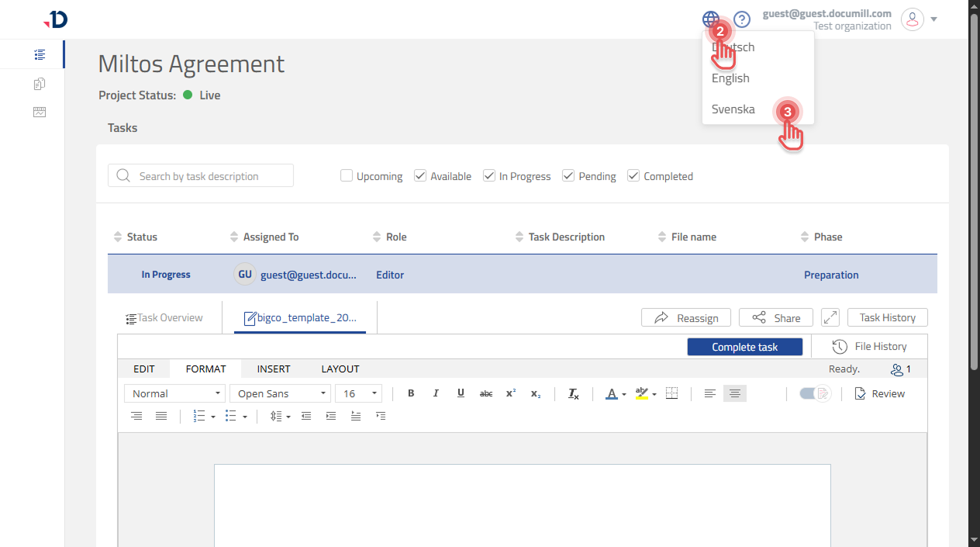Image resolution: width=980 pixels, height=547 pixels.
Task: Open the dashboard icon in the sidebar
Action: point(40,112)
